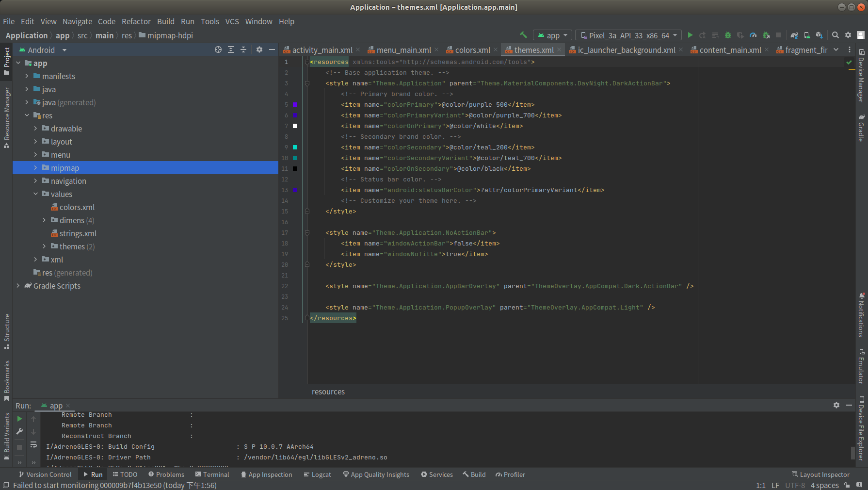Open the Problems tool window
868x490 pixels.
point(166,474)
